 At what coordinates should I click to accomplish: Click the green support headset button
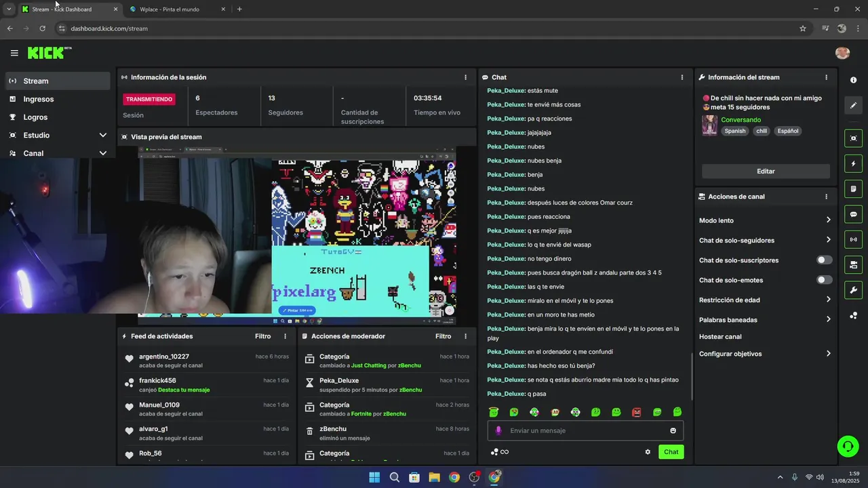(x=848, y=446)
